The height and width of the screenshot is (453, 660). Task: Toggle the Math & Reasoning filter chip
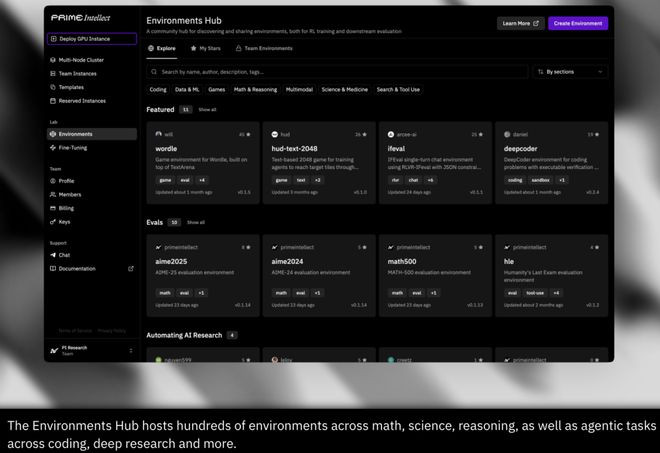click(255, 90)
